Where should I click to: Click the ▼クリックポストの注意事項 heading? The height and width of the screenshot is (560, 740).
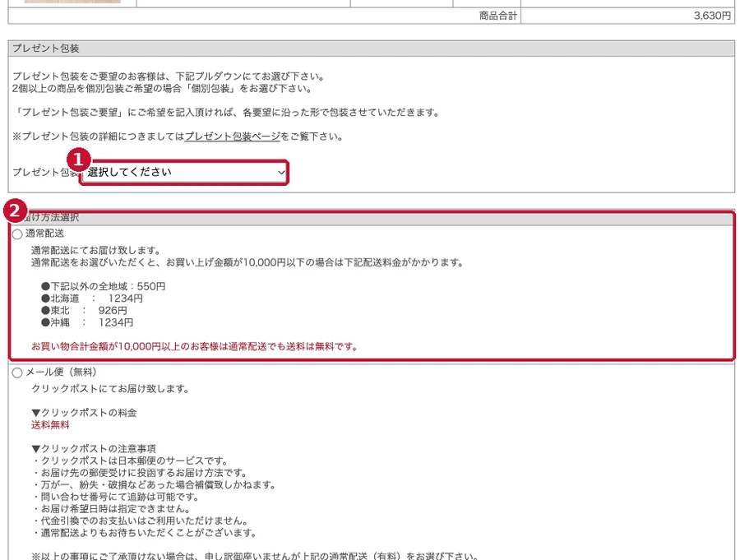click(94, 448)
